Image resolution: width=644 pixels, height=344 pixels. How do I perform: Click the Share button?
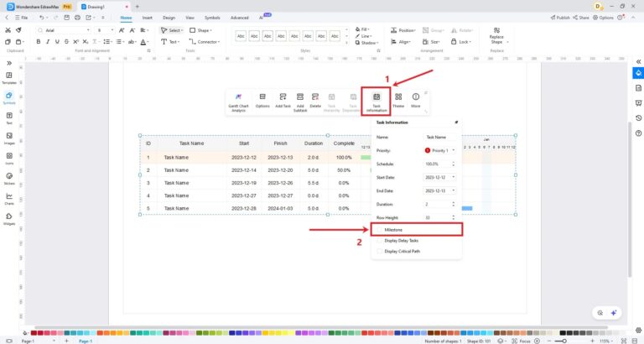[x=581, y=18]
